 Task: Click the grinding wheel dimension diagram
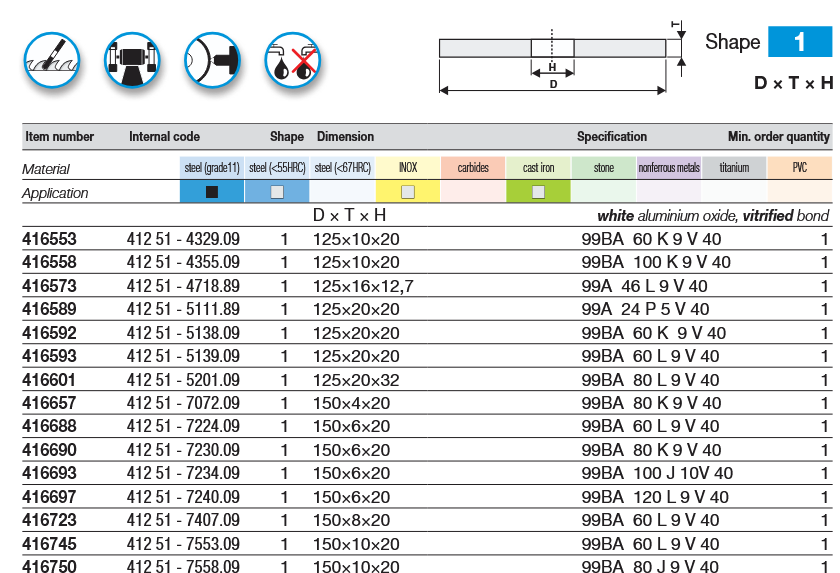(553, 61)
